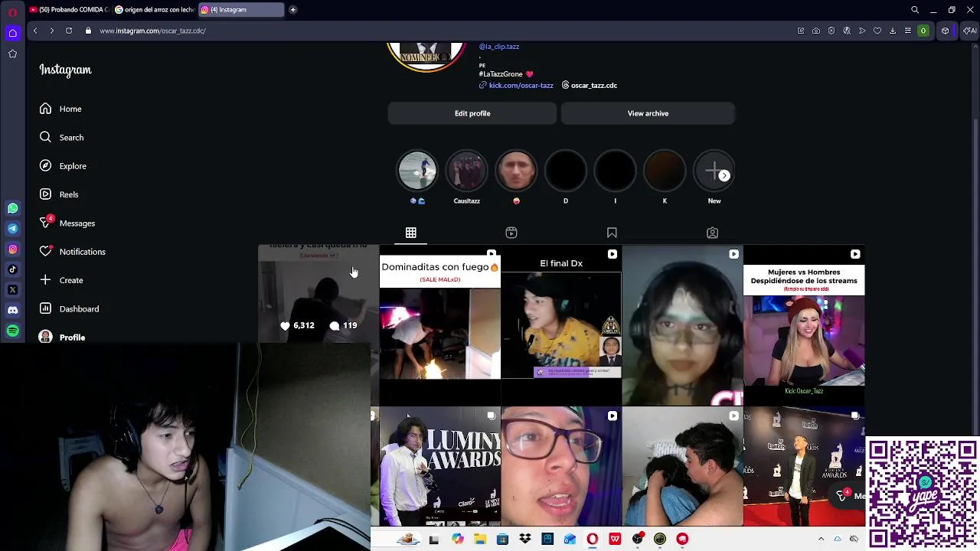Select the Reels tab on profile
The height and width of the screenshot is (551, 980).
click(x=511, y=233)
